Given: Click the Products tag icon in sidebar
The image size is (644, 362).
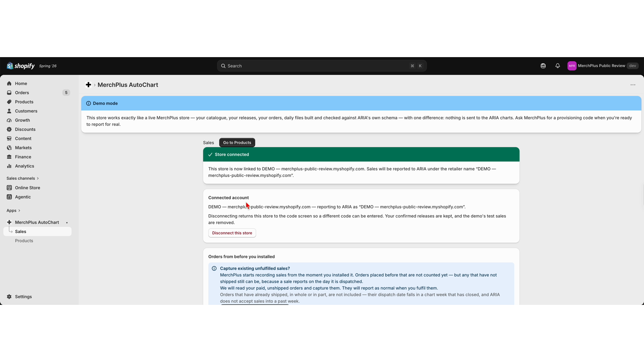Looking at the screenshot, I should (x=9, y=102).
